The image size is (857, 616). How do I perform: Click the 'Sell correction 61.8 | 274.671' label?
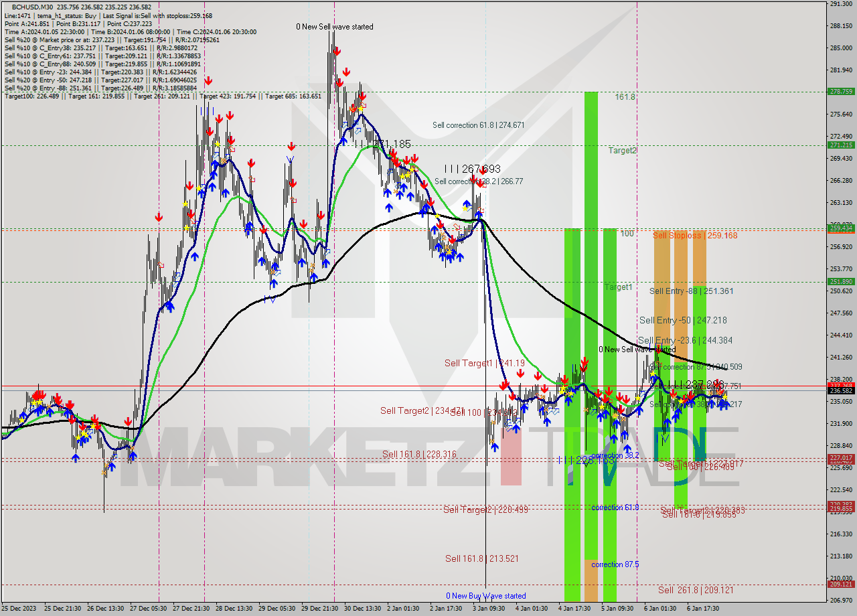pos(478,125)
